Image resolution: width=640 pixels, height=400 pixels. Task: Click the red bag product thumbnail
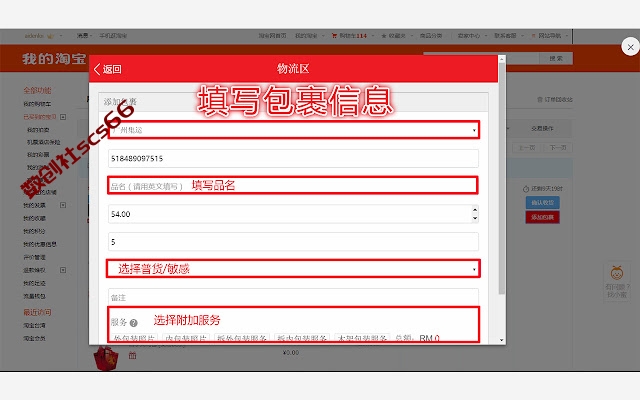click(106, 358)
